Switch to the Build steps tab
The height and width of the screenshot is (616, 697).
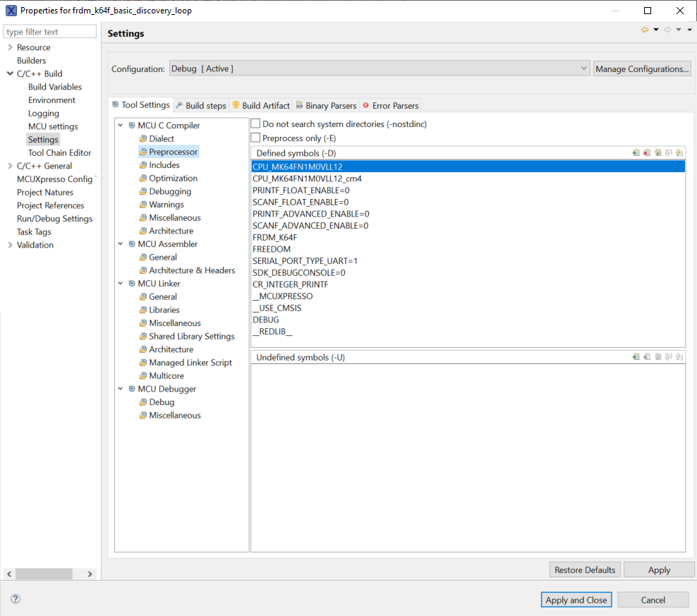pyautogui.click(x=201, y=105)
